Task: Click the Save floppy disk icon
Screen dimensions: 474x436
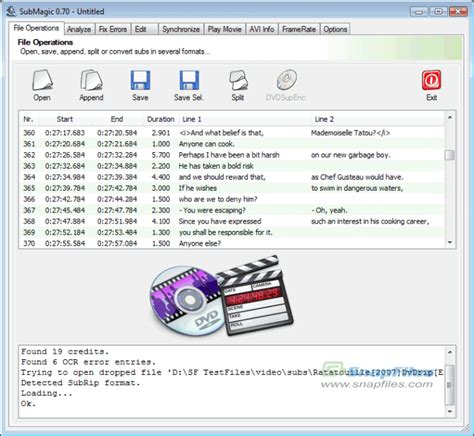Action: coord(140,80)
